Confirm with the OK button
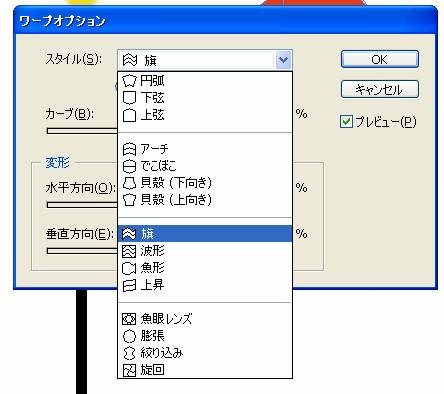The width and height of the screenshot is (444, 394). 380,59
